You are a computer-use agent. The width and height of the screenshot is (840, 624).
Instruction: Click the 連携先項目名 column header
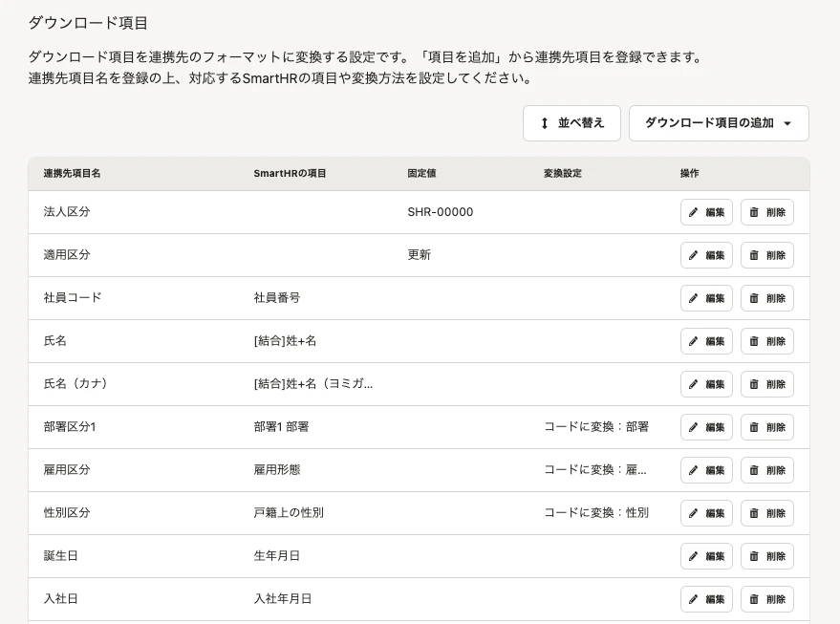pyautogui.click(x=72, y=174)
